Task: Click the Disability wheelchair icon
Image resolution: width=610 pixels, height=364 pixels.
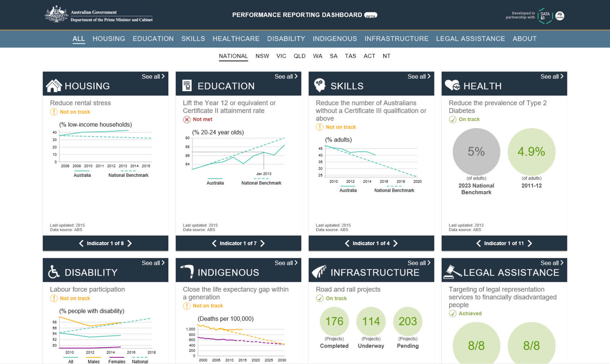Action: (x=54, y=272)
